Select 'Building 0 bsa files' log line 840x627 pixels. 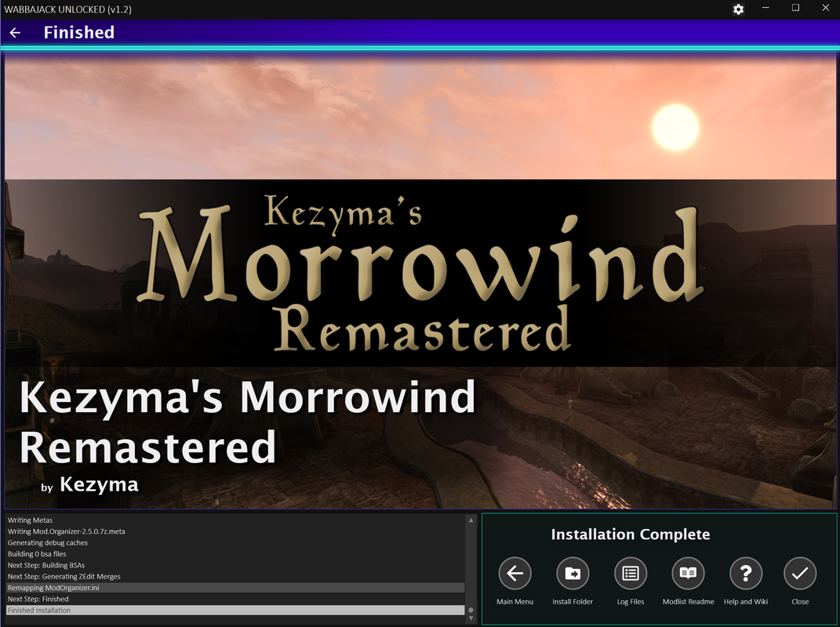coord(235,554)
